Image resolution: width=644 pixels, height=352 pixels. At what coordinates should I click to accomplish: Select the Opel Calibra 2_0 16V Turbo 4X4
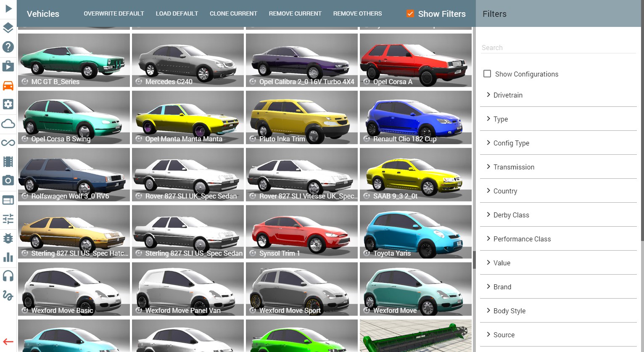pyautogui.click(x=302, y=60)
